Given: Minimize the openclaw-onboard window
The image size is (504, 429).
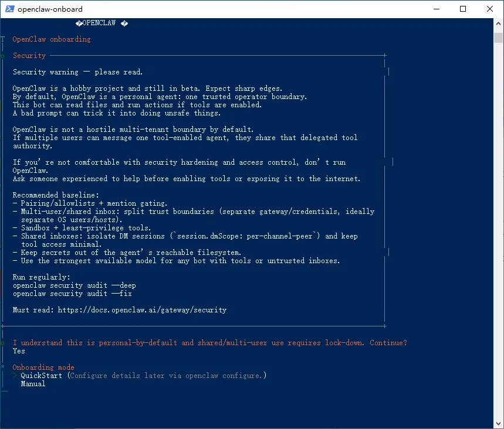Looking at the screenshot, I should pyautogui.click(x=436, y=9).
